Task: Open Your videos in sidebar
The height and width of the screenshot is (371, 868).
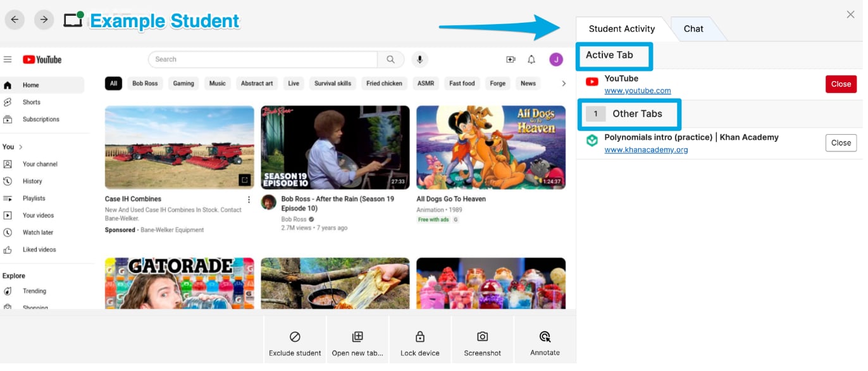Action: point(42,215)
